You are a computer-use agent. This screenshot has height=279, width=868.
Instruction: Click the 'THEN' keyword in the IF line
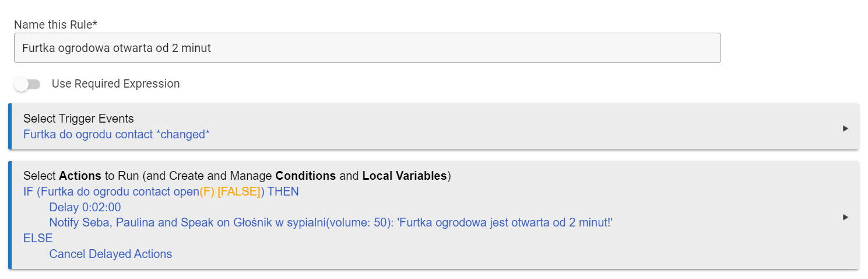(283, 191)
